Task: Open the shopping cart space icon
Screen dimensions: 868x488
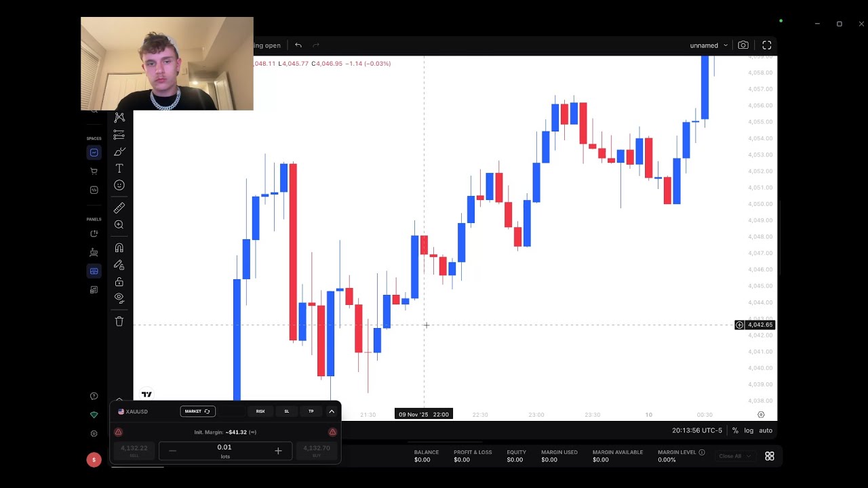Action: pos(94,171)
